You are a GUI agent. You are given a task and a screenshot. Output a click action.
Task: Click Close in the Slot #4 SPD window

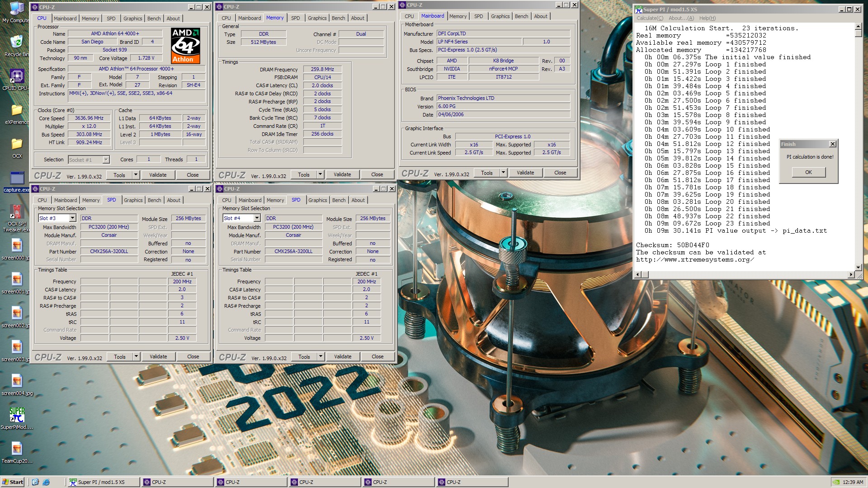(377, 357)
